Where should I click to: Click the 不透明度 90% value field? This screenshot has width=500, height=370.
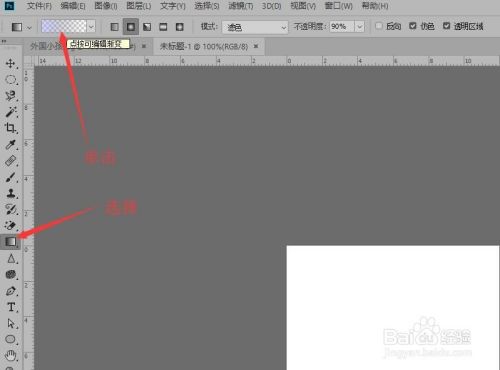click(x=342, y=27)
